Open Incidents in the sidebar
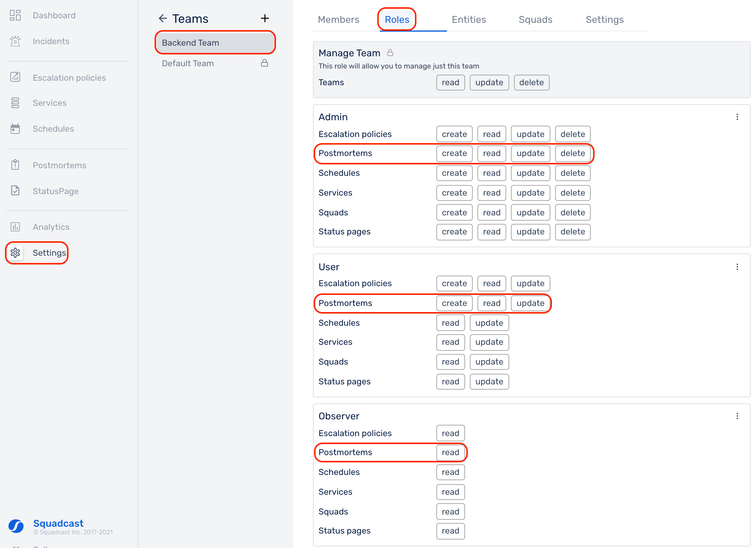This screenshot has height=548, width=756. click(x=51, y=41)
